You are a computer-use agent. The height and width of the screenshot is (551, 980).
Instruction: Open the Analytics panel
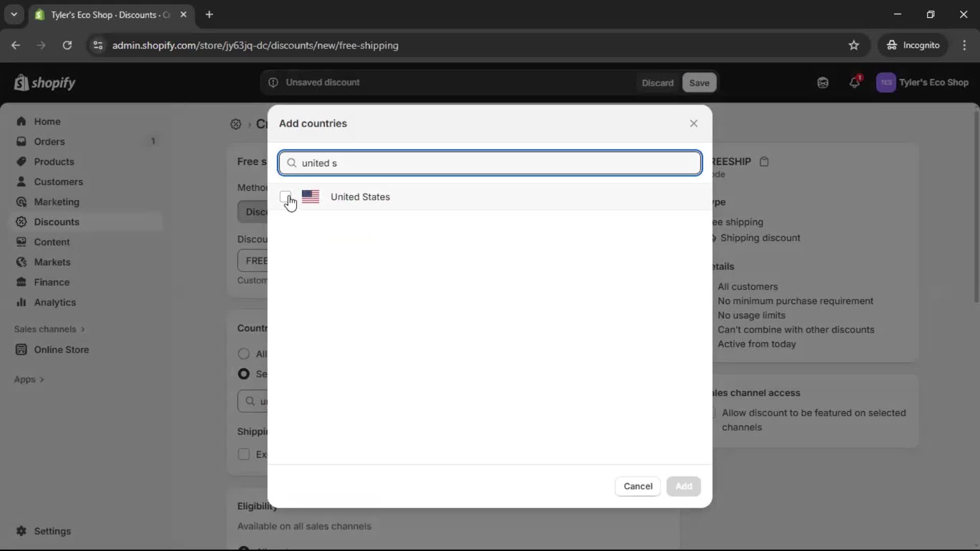click(54, 302)
